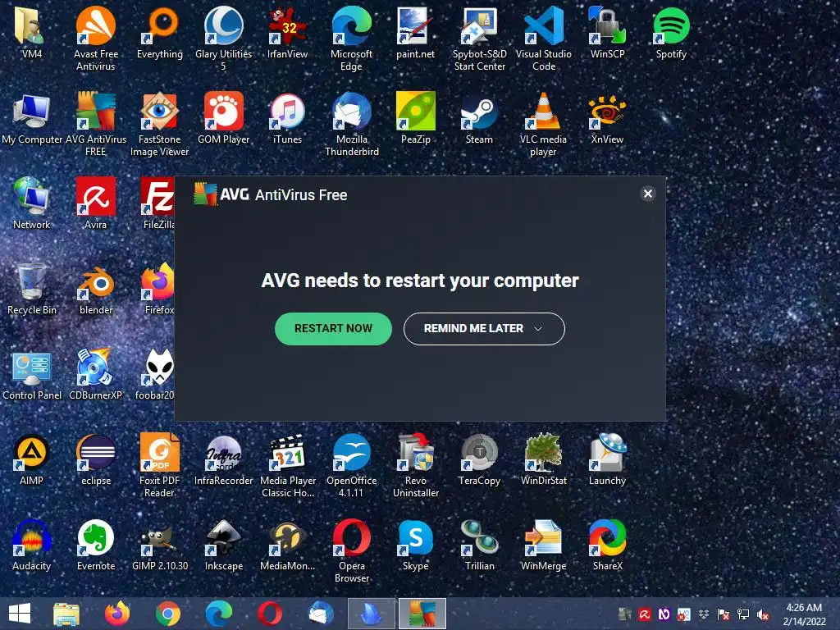Viewport: 840px width, 630px height.
Task: Open Visual Studio Code shortcut
Action: tap(543, 38)
